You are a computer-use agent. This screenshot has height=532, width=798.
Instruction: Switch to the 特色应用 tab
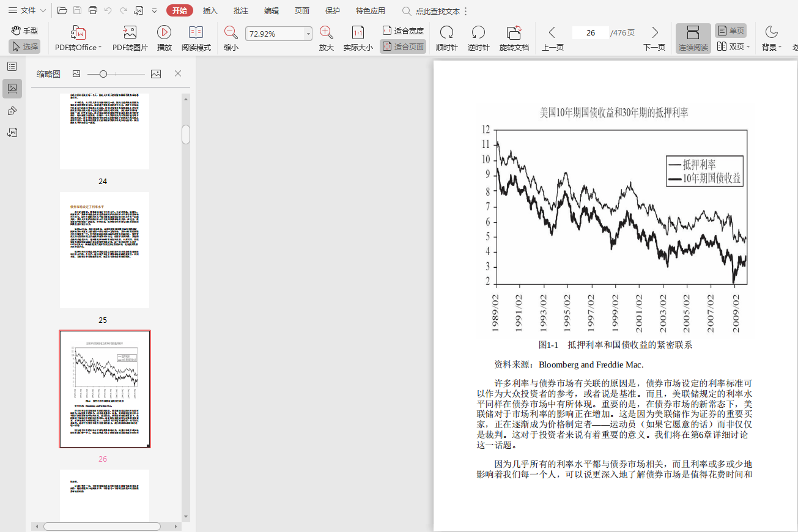point(371,10)
